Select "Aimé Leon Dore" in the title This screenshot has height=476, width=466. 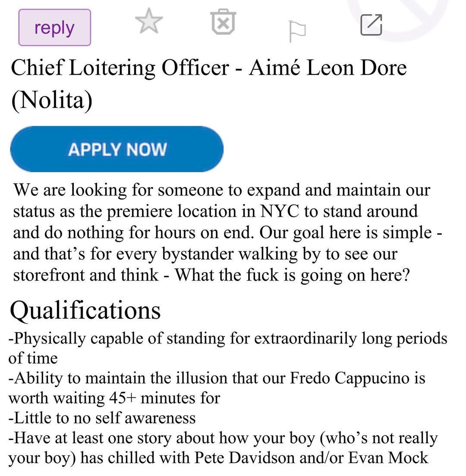(327, 68)
